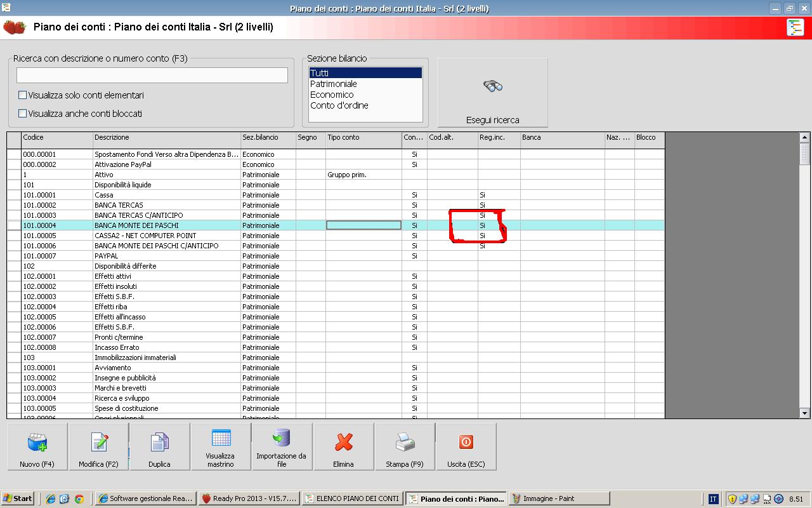
Task: Click the table scrollbar down arrow
Action: pos(804,413)
